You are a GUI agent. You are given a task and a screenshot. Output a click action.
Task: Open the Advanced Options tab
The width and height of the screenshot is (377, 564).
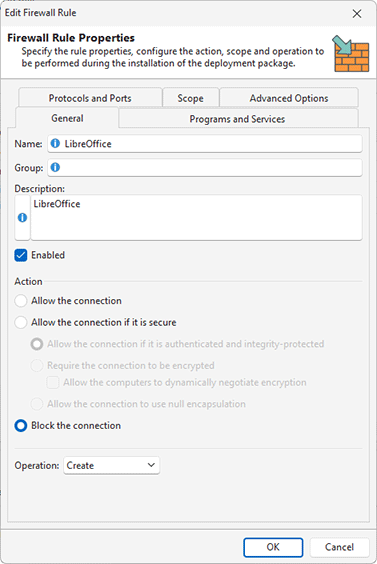(289, 98)
